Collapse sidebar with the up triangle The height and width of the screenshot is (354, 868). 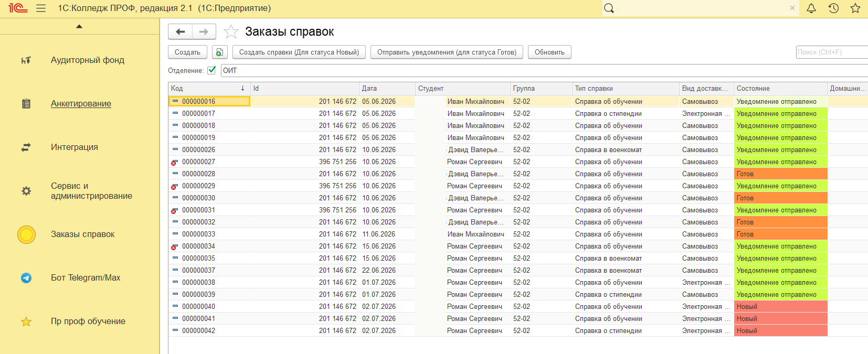tap(79, 26)
